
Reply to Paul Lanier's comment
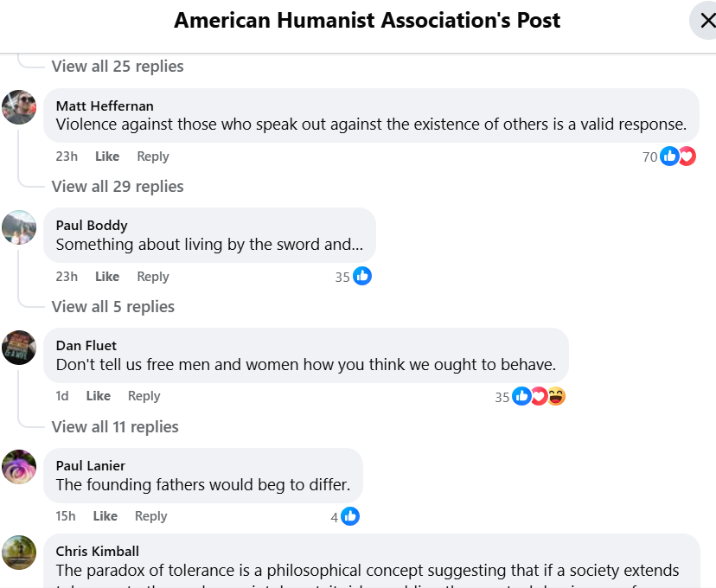point(150,516)
